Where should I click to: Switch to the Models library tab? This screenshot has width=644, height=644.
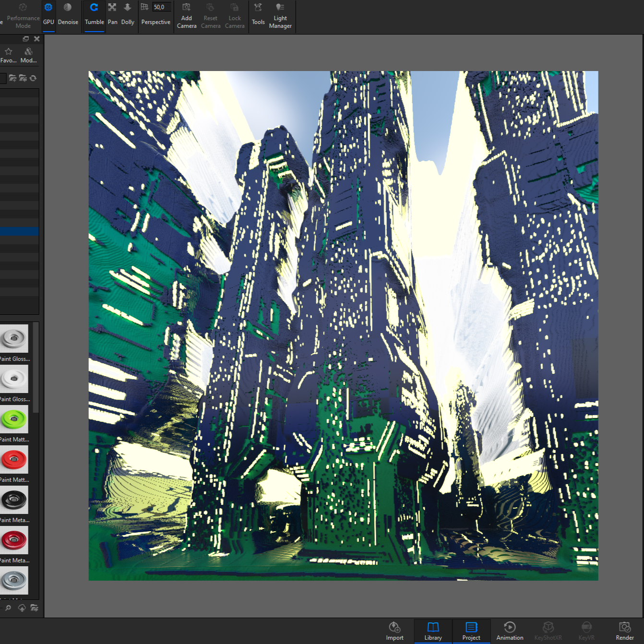click(28, 55)
